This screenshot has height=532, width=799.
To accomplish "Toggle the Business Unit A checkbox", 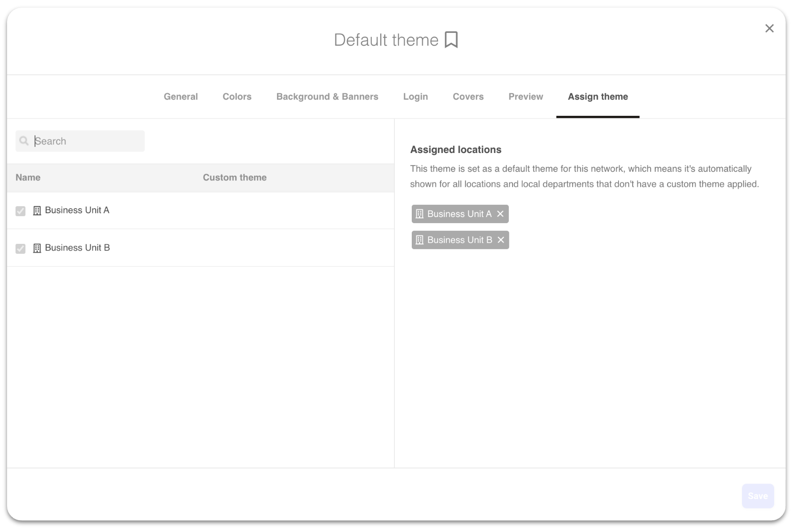I will coord(20,211).
